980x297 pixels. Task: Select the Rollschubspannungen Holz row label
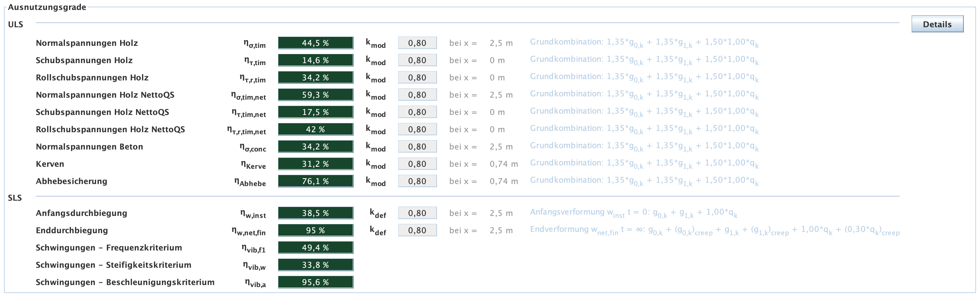pyautogui.click(x=92, y=78)
